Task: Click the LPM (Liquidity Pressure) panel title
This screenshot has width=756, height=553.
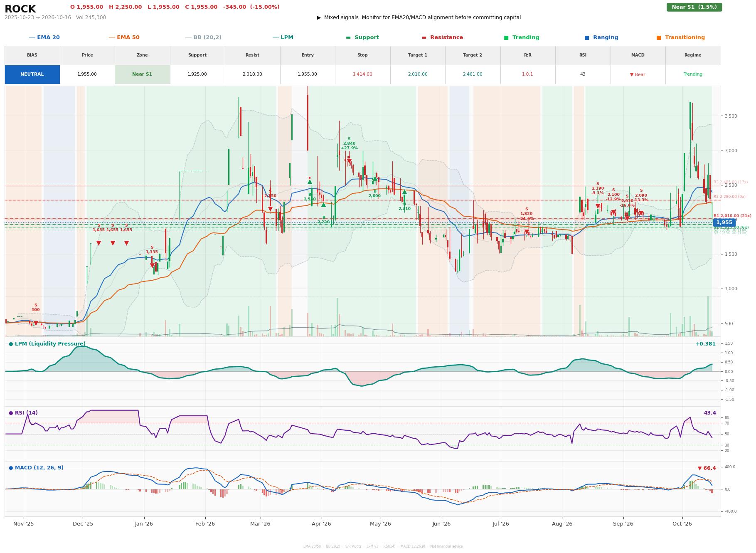Action: pos(47,344)
